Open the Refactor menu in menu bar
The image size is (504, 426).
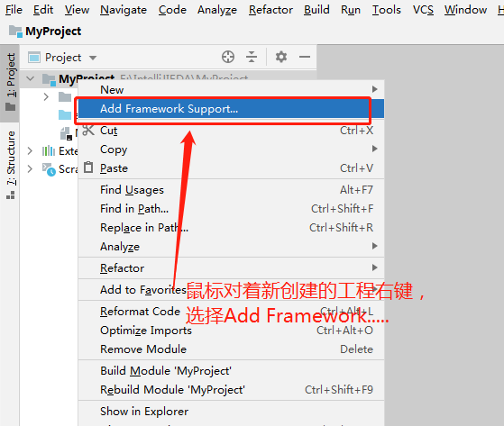(270, 10)
